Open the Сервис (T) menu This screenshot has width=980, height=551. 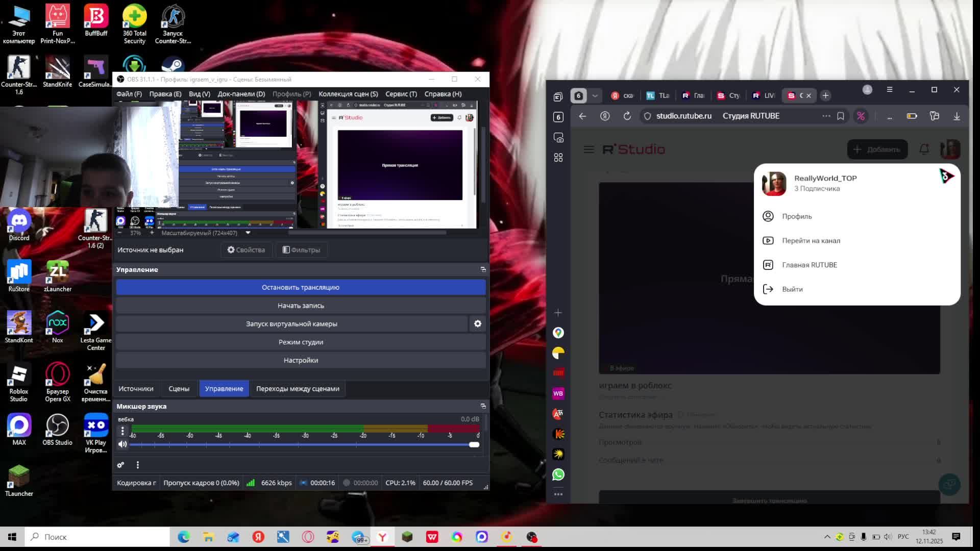point(401,94)
